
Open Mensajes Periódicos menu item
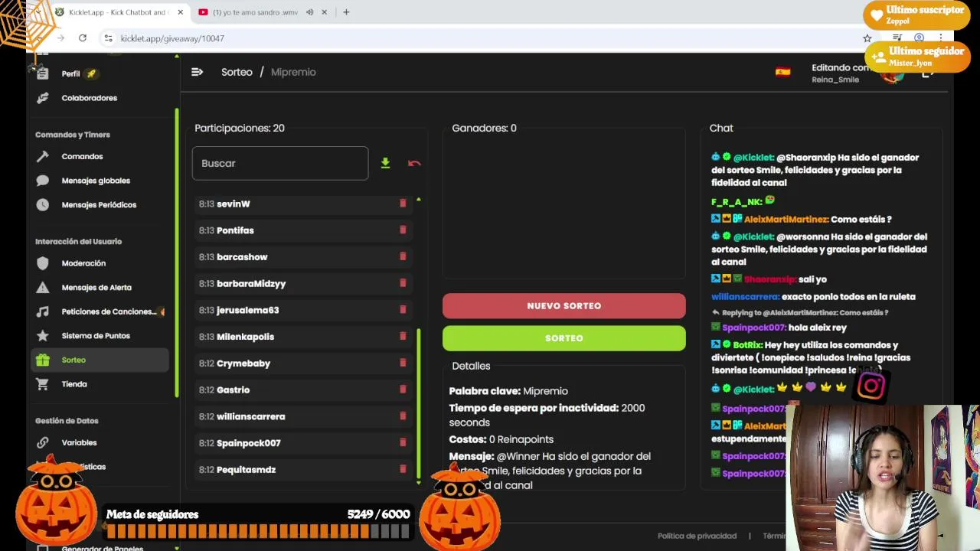[99, 205]
